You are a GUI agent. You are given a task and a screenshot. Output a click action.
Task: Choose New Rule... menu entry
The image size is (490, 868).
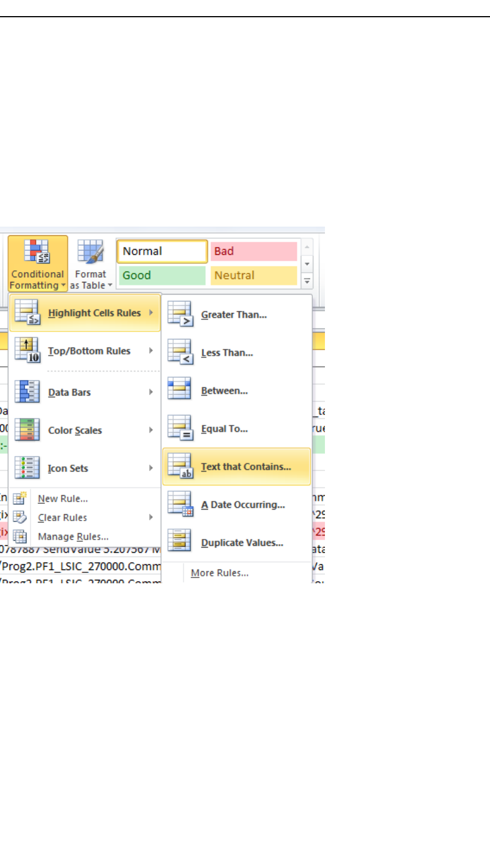coord(85,499)
